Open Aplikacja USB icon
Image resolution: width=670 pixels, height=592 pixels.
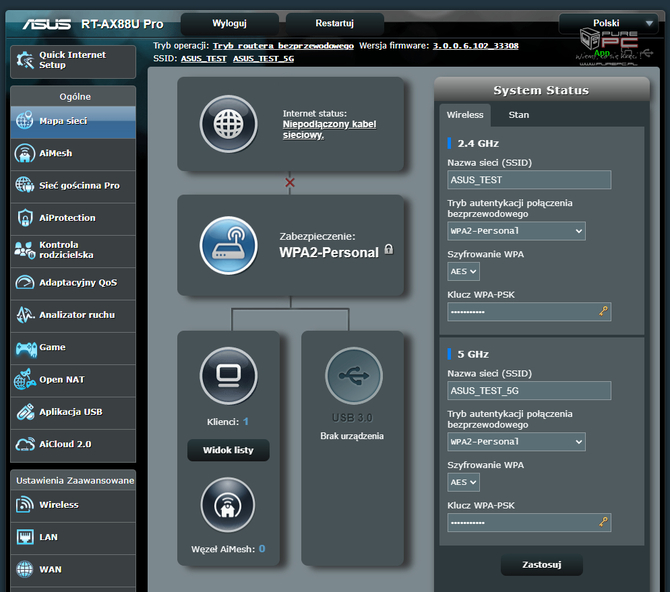click(x=25, y=412)
